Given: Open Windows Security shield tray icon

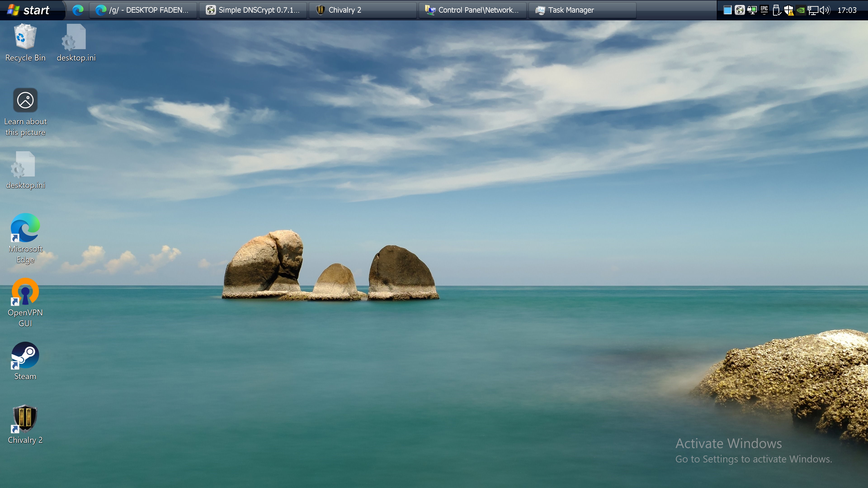Looking at the screenshot, I should coord(789,10).
